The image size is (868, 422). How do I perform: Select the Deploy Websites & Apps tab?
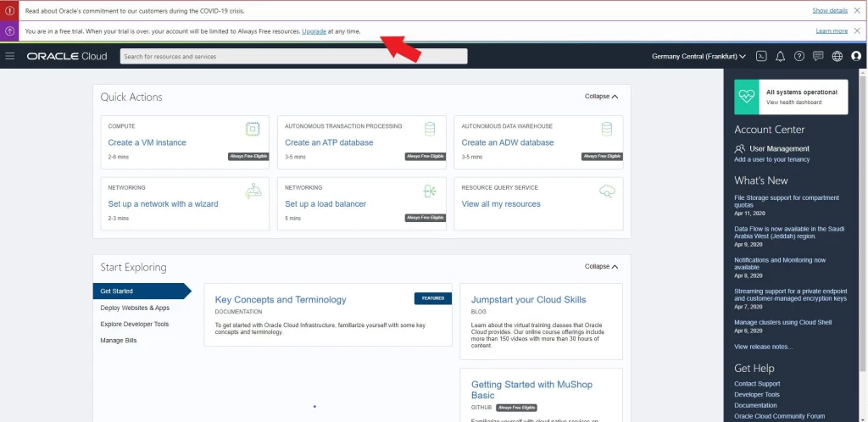coord(135,308)
